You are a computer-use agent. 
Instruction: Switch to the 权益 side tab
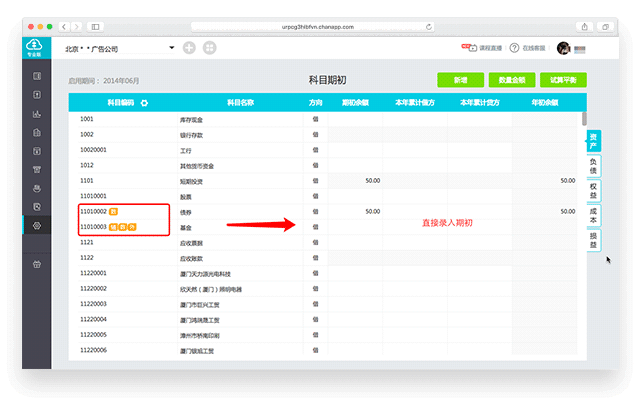tap(593, 190)
